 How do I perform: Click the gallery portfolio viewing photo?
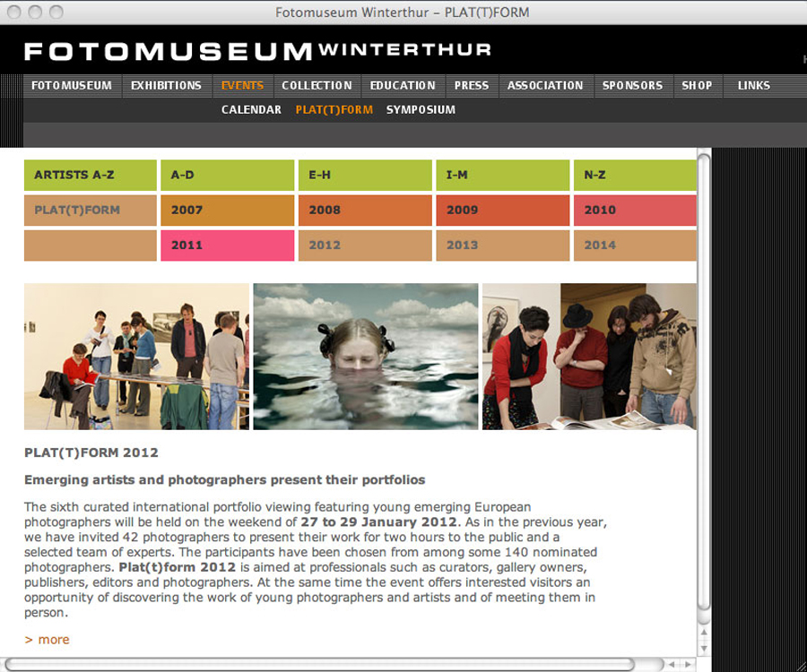(136, 357)
